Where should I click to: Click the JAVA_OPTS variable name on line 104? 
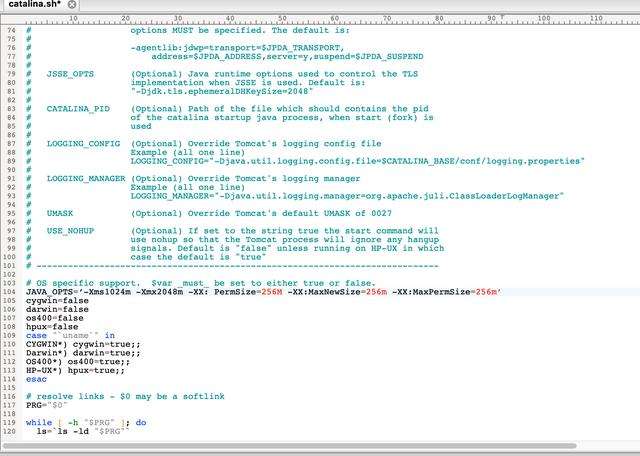coord(49,292)
